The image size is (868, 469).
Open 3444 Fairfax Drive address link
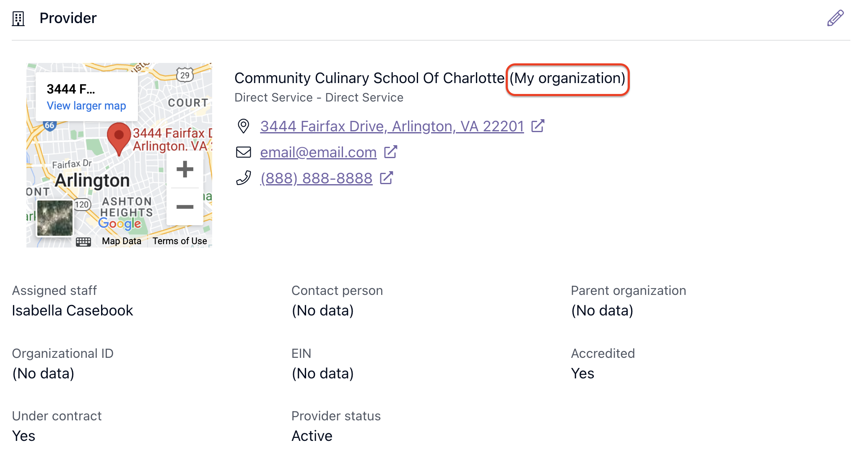point(392,126)
